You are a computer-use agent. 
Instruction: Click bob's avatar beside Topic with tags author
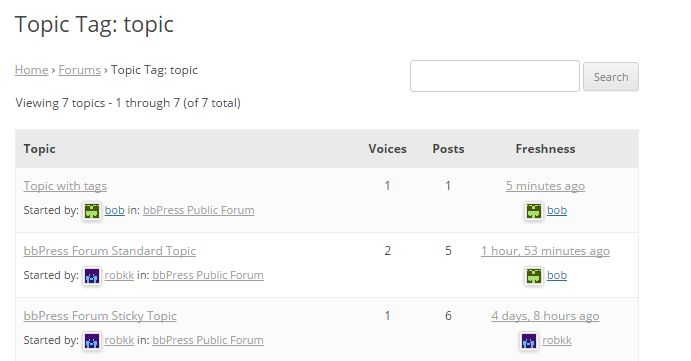(92, 211)
